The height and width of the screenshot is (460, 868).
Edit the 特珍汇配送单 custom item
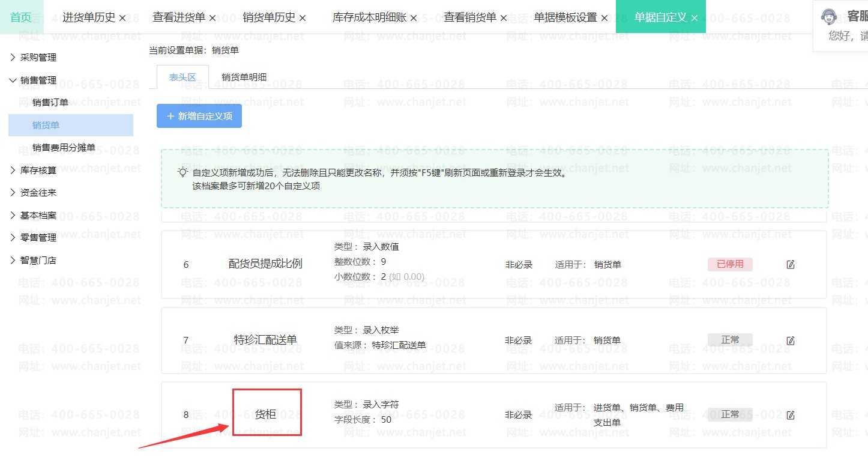pyautogui.click(x=791, y=340)
